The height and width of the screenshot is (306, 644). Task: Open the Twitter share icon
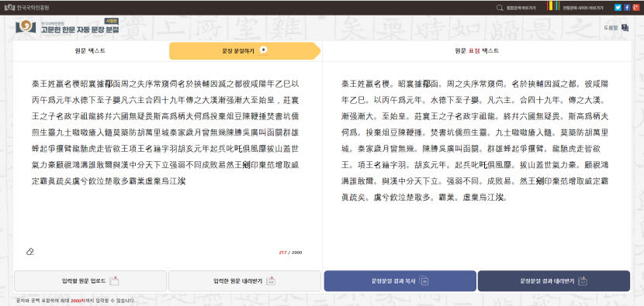618,8
